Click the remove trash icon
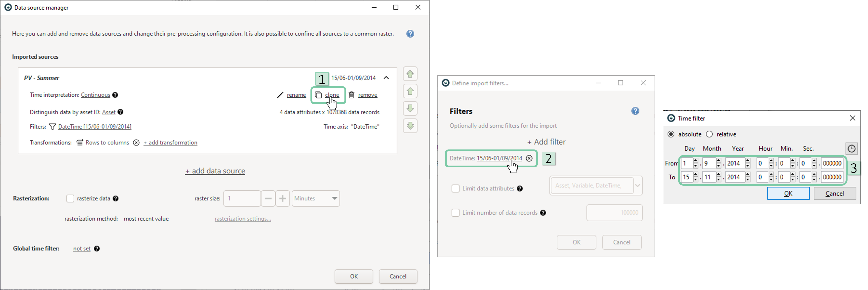 pyautogui.click(x=351, y=95)
